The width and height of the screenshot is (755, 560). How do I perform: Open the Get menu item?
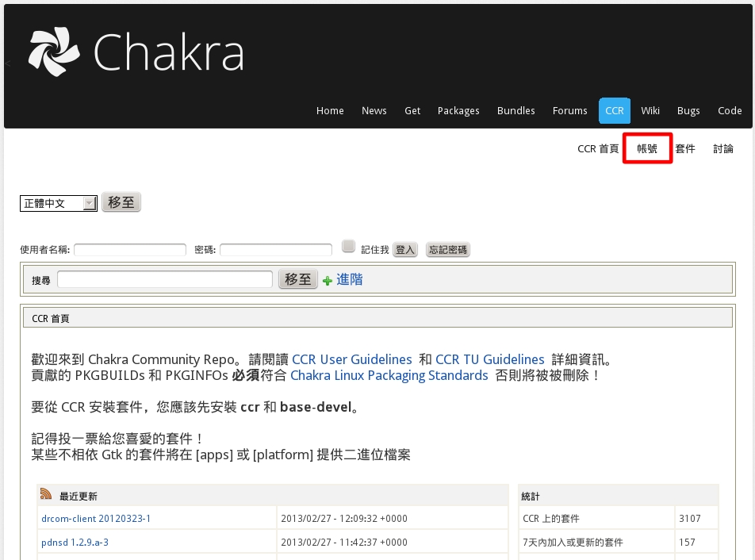412,111
